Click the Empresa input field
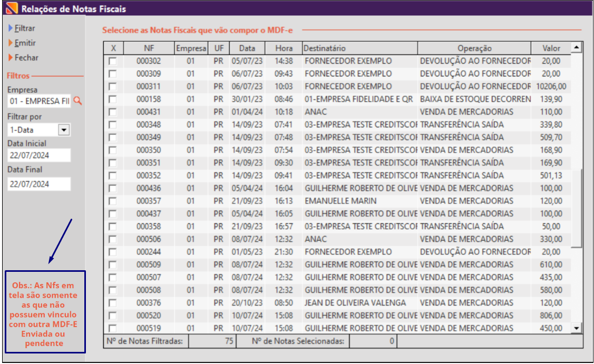 39,101
